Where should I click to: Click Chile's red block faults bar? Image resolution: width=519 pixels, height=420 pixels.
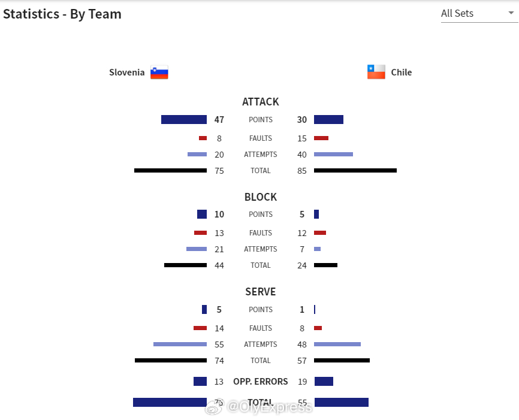coord(320,232)
